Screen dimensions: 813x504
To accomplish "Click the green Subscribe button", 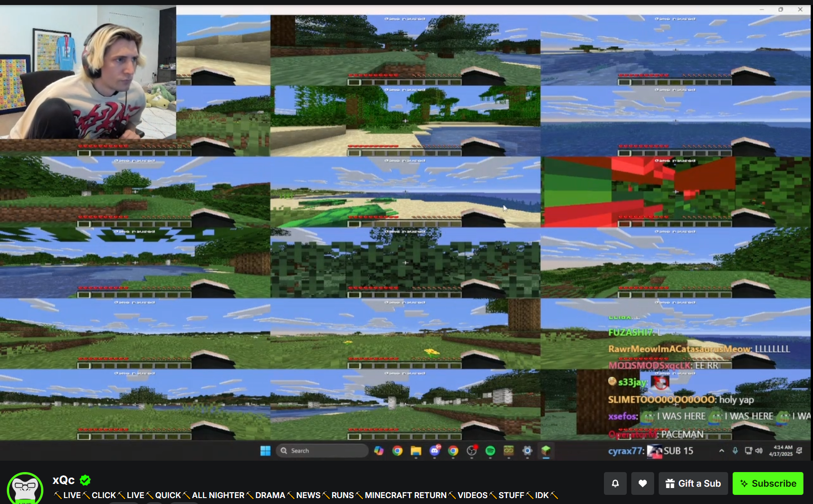I will 768,483.
